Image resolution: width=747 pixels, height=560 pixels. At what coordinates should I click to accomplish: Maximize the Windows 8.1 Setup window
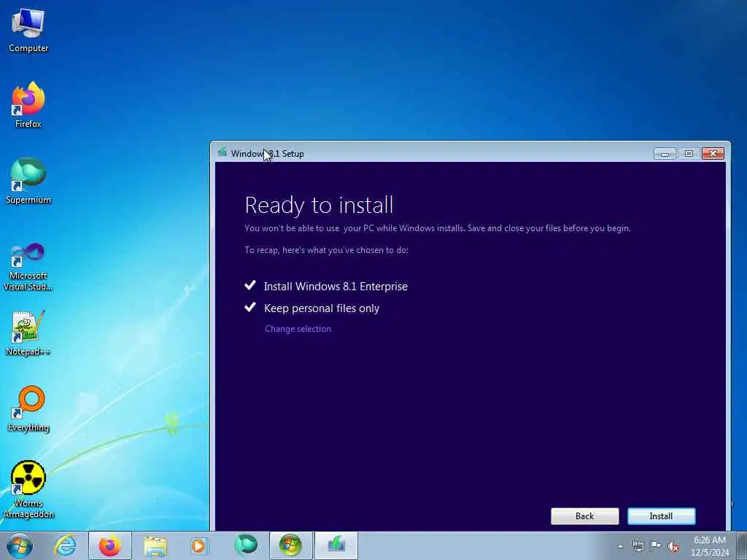point(689,153)
